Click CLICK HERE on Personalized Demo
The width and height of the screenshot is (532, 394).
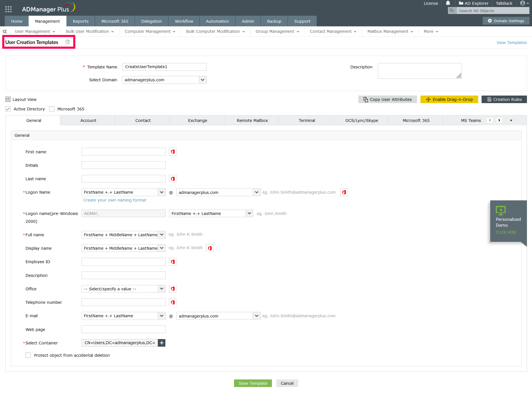coord(506,232)
